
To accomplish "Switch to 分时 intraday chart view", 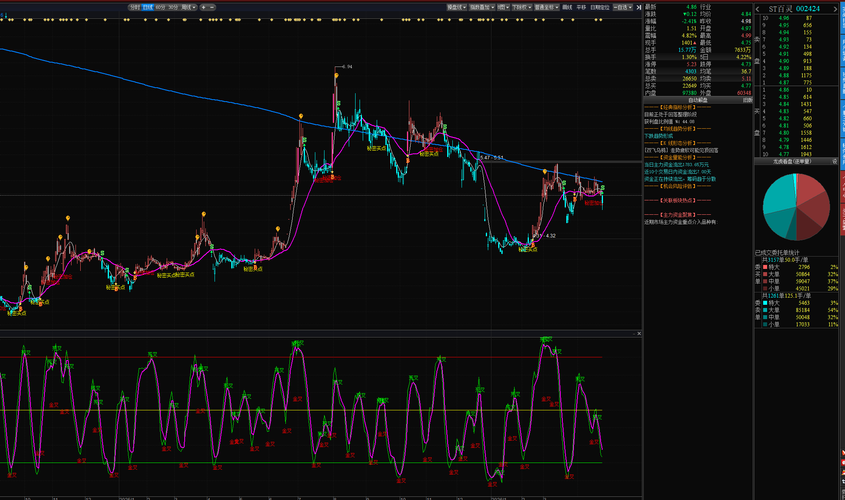I will coord(135,7).
